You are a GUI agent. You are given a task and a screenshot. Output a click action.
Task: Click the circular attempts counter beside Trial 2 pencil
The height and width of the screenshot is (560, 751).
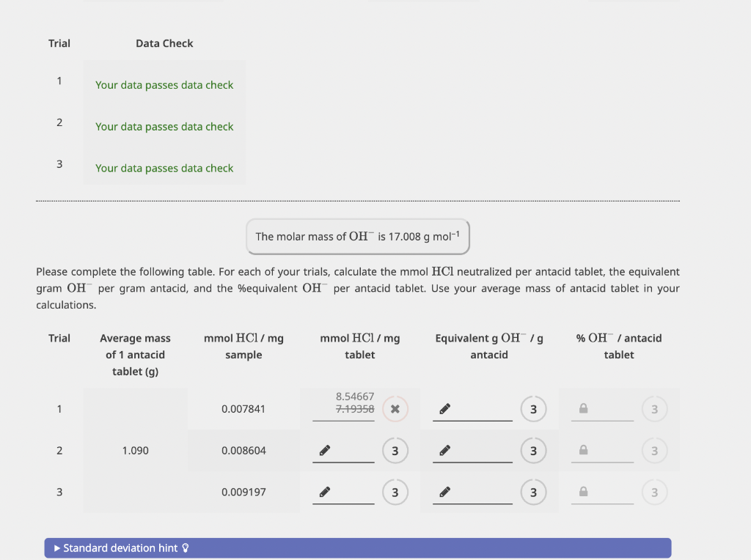395,450
